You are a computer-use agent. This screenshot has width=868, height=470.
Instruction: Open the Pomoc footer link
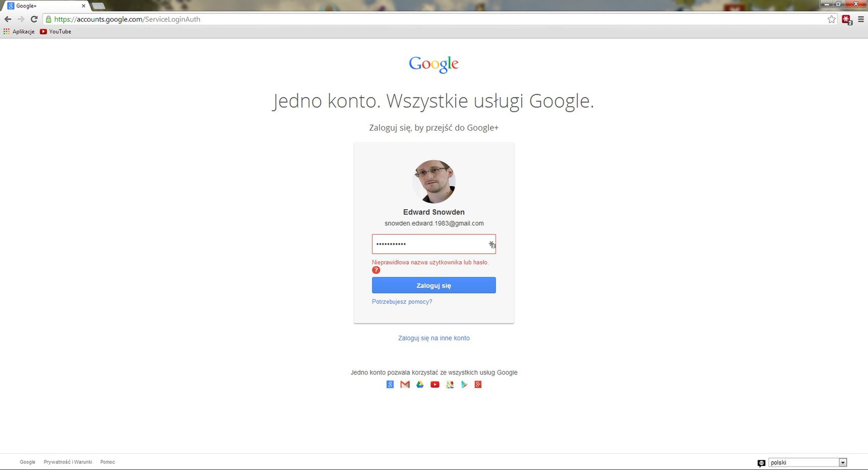[x=107, y=462]
